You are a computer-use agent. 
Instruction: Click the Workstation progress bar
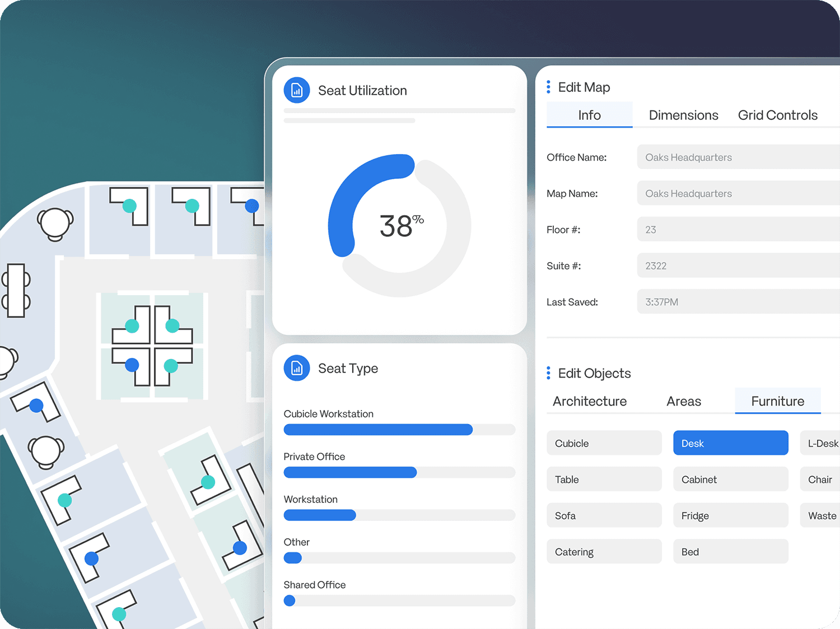(399, 515)
